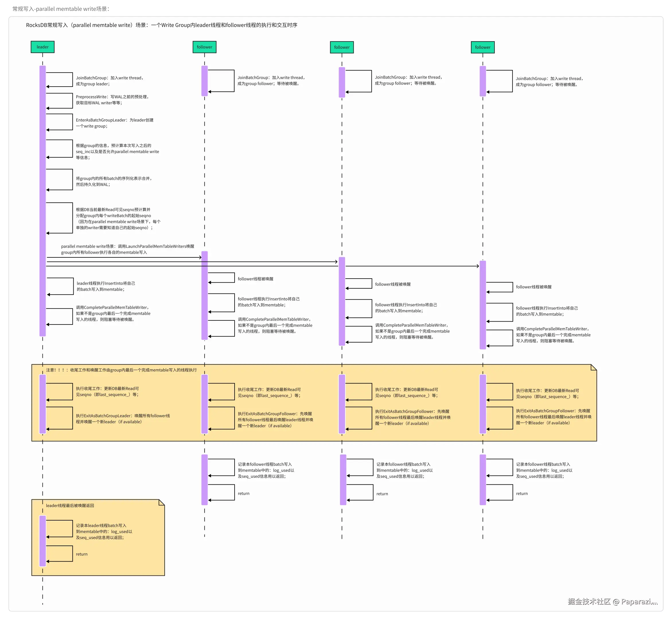The width and height of the screenshot is (672, 620).
Task: Click the note header starting with 注意!!!
Action: click(121, 370)
